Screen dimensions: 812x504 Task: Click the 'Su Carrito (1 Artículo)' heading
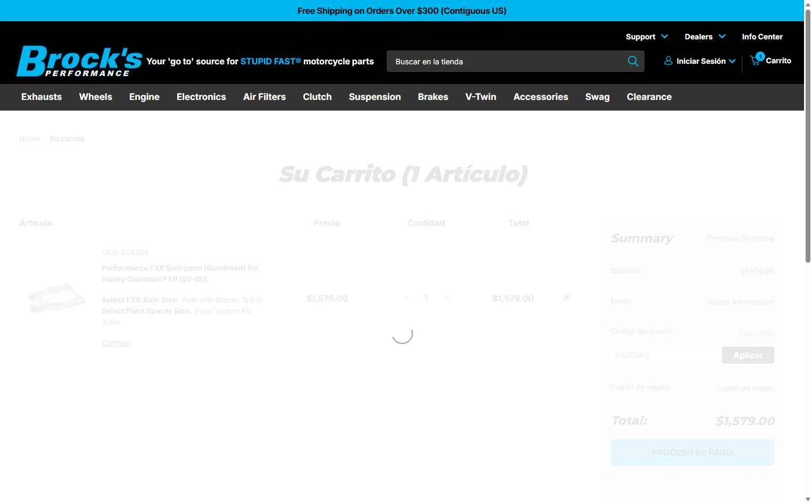click(403, 174)
